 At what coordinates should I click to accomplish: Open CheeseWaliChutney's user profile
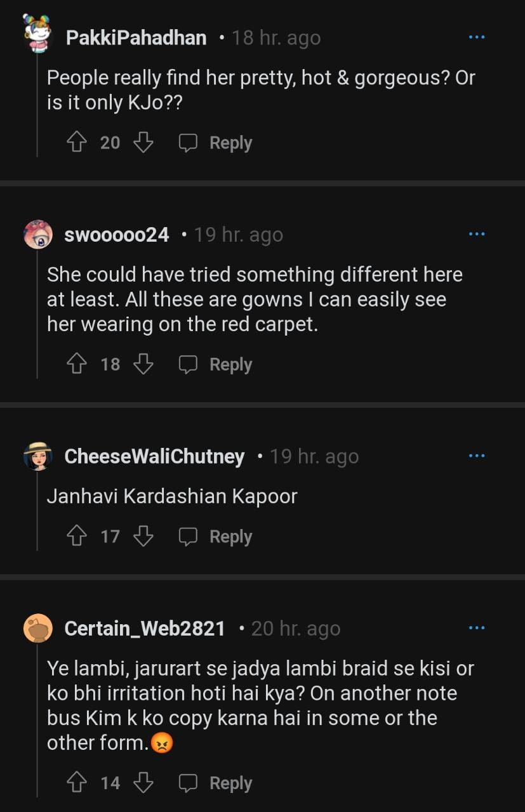click(x=154, y=457)
